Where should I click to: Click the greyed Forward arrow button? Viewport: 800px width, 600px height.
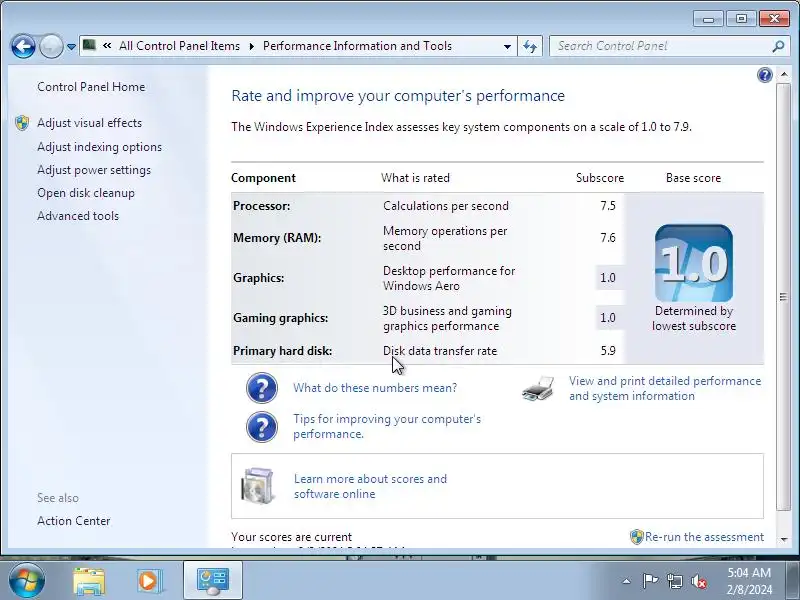click(x=51, y=46)
